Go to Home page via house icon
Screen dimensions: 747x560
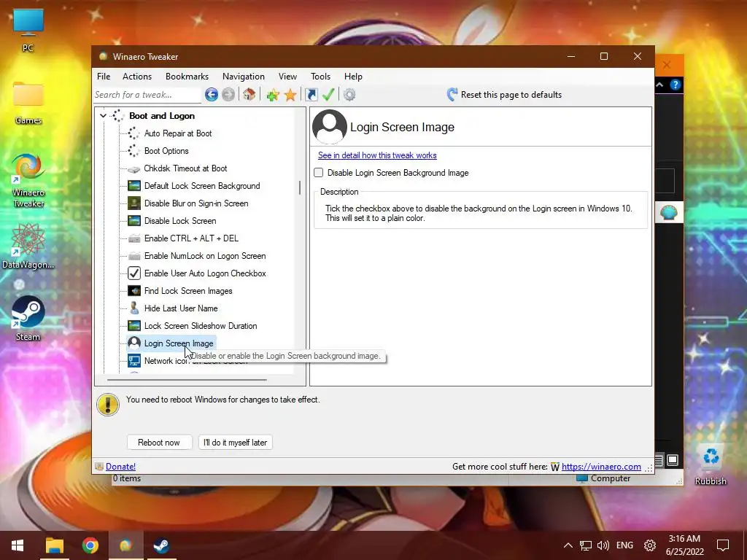point(249,94)
